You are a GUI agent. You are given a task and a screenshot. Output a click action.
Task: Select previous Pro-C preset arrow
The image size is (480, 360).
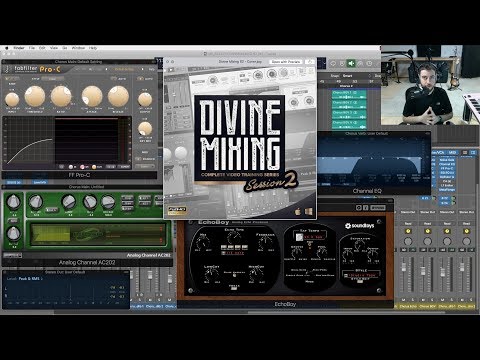(107, 69)
